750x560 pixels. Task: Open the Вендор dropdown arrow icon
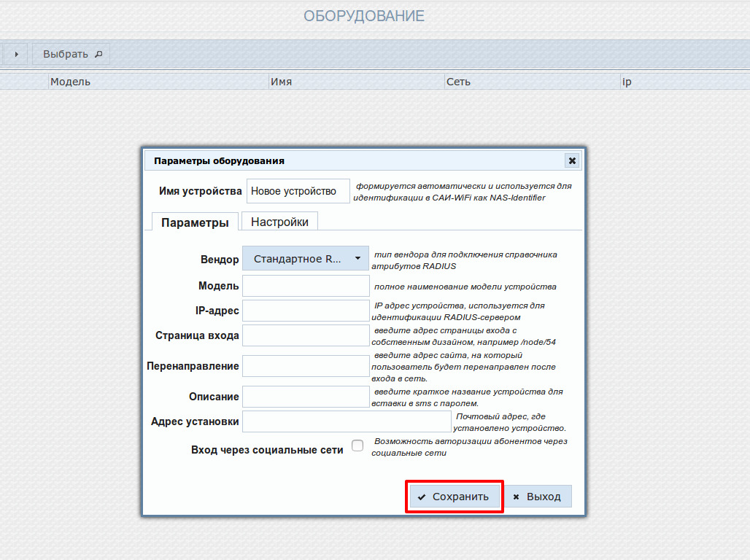point(357,257)
